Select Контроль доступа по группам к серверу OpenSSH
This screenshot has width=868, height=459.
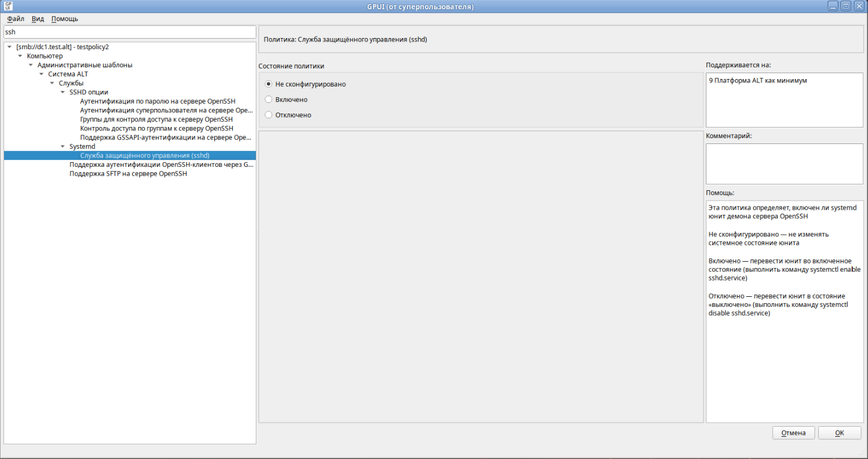point(156,128)
